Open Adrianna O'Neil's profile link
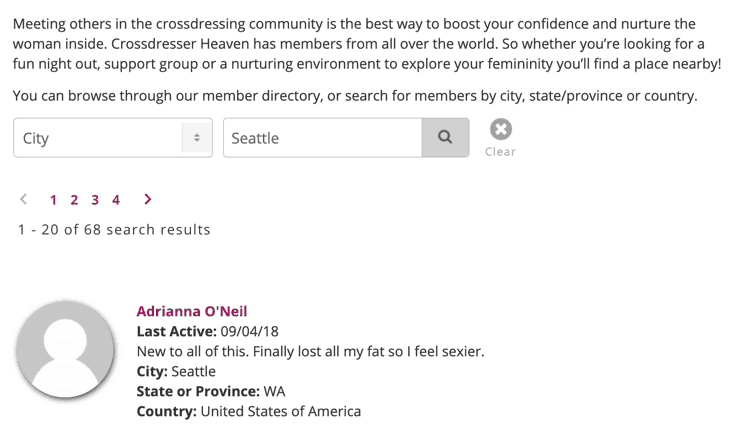Image resolution: width=730 pixels, height=432 pixels. pyautogui.click(x=192, y=311)
